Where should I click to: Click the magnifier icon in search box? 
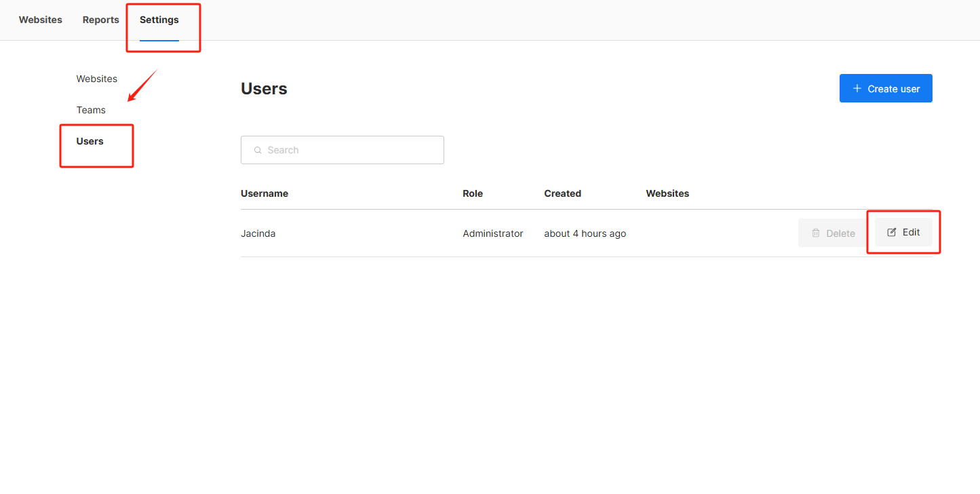click(x=258, y=150)
